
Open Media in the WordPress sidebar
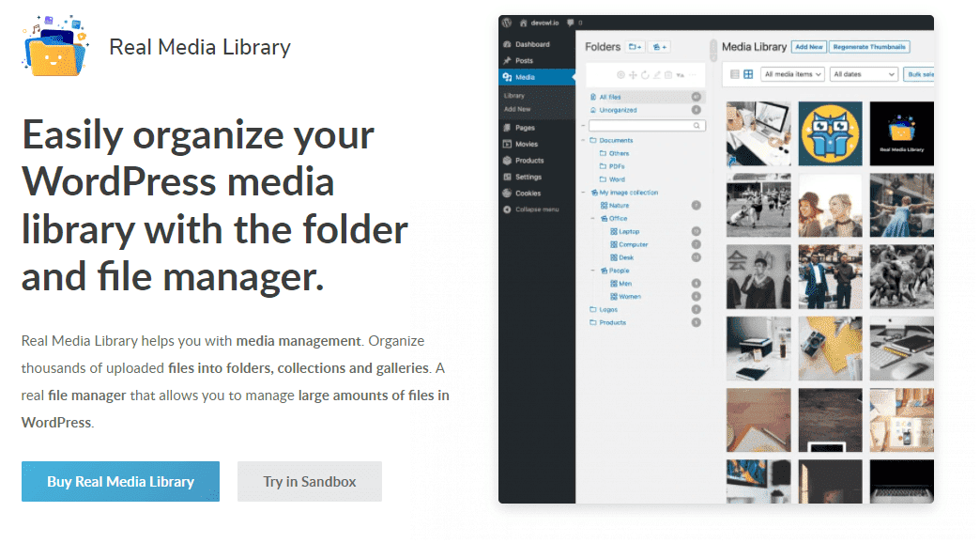pyautogui.click(x=525, y=77)
